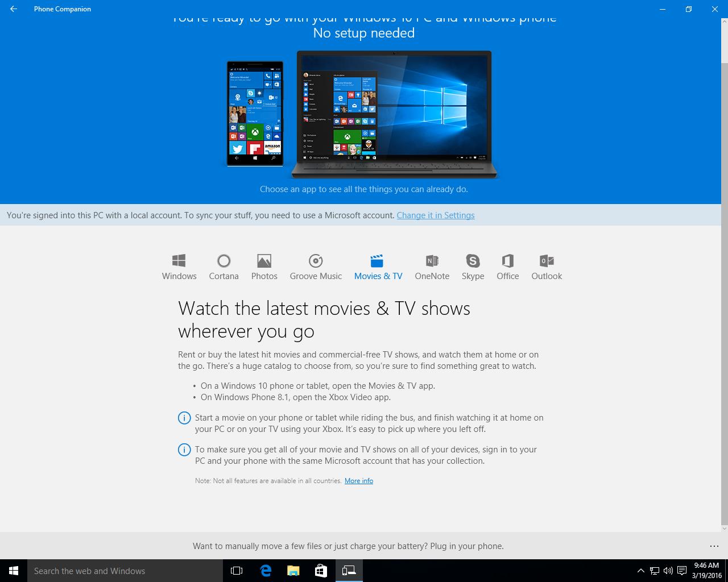Go back with the arrow in title bar
728x582 pixels.
tap(14, 9)
